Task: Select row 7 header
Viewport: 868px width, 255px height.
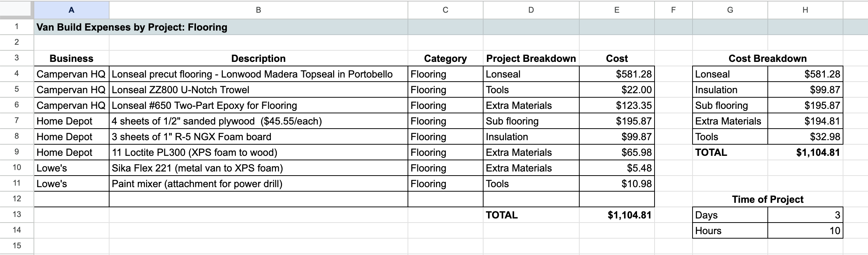Action: (x=17, y=121)
